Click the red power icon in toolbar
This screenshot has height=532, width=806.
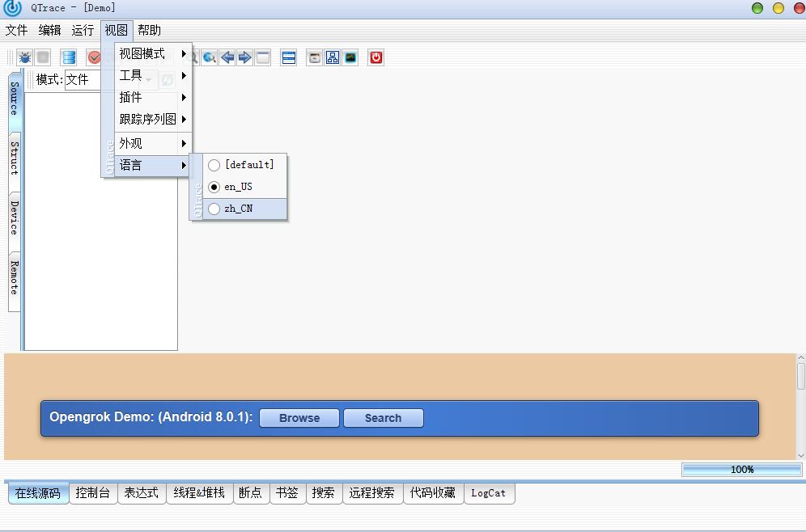[x=375, y=57]
